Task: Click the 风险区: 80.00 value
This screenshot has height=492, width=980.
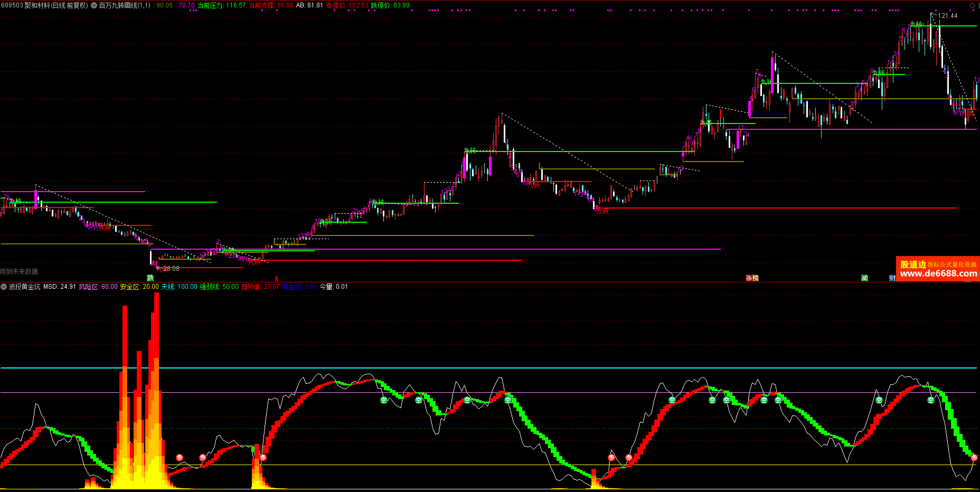Action: click(x=98, y=287)
